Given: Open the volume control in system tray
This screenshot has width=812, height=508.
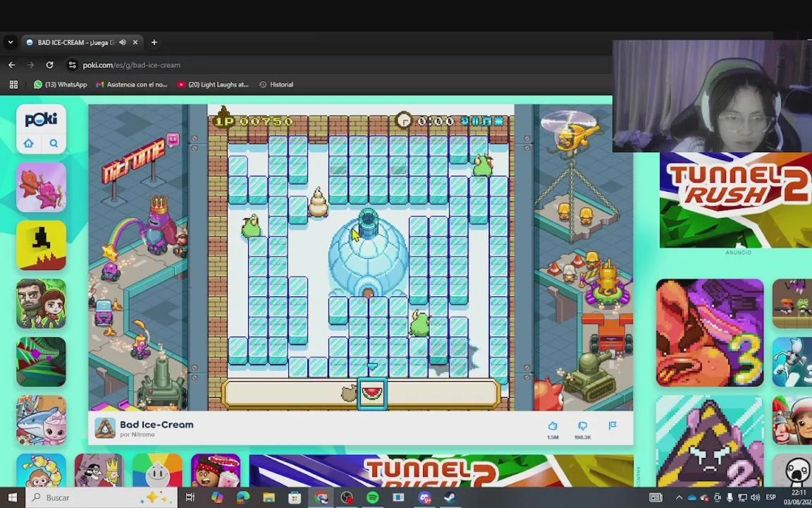Looking at the screenshot, I should tap(755, 497).
